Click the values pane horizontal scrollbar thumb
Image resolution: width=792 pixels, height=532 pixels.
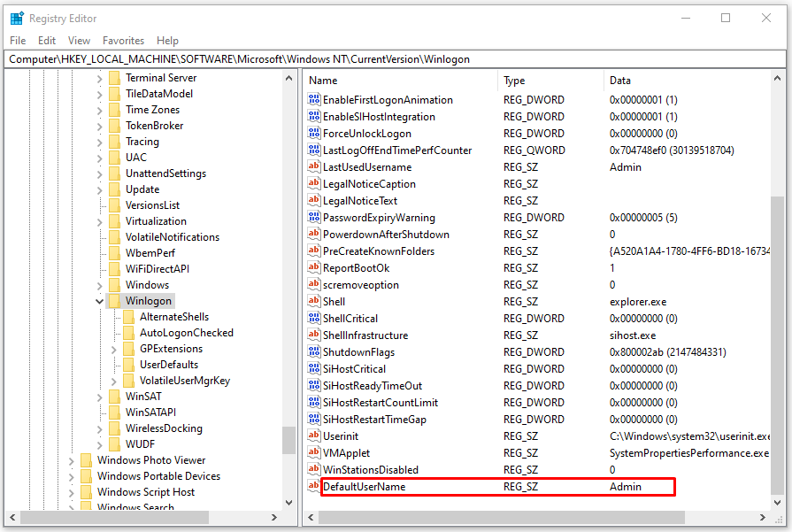502,517
